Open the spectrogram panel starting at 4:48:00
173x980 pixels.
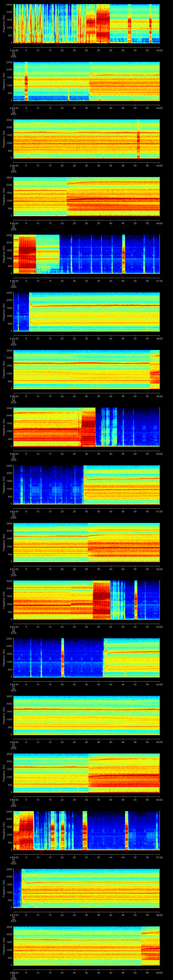(87, 370)
